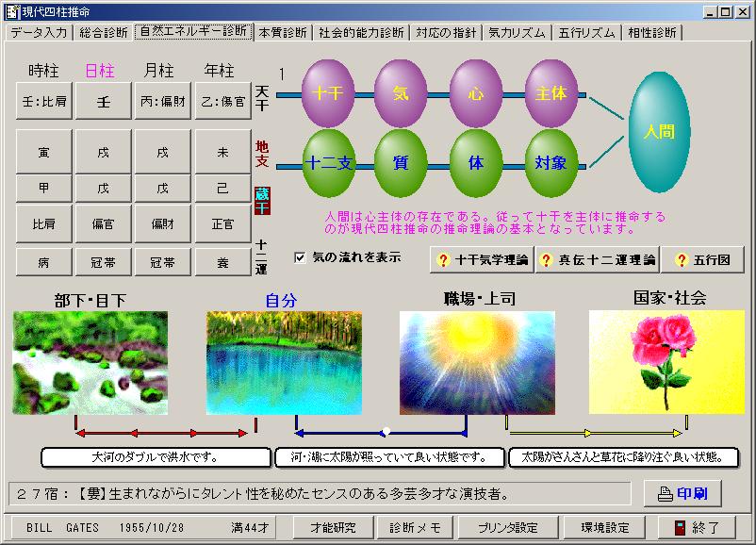Image resolution: width=756 pixels, height=545 pixels.
Task: Click the 壬 day pillar stem cell
Action: 103,101
